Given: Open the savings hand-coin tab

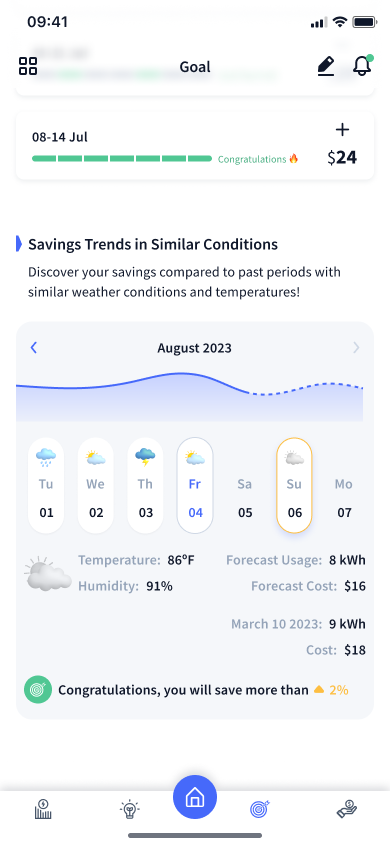Looking at the screenshot, I should (x=347, y=809).
